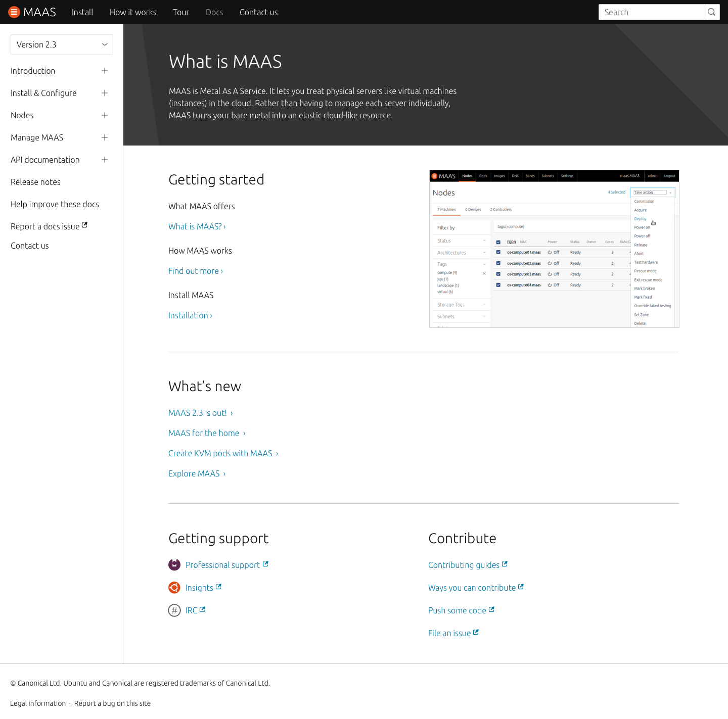
Task: Expand the Nodes sidebar section
Action: [x=105, y=115]
